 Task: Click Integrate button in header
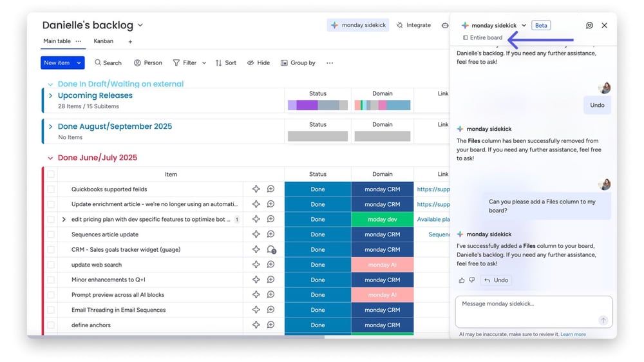[413, 25]
